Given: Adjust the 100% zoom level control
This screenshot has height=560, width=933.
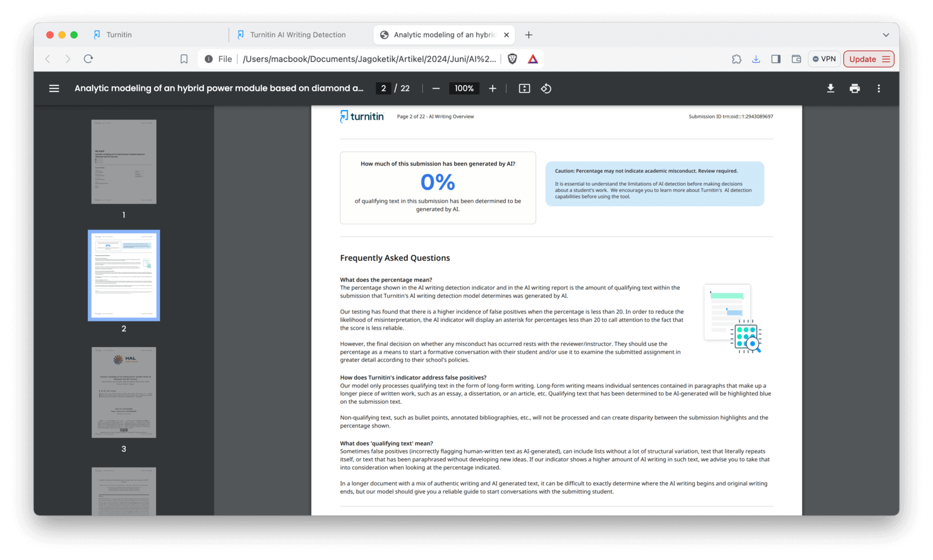Looking at the screenshot, I should (464, 88).
